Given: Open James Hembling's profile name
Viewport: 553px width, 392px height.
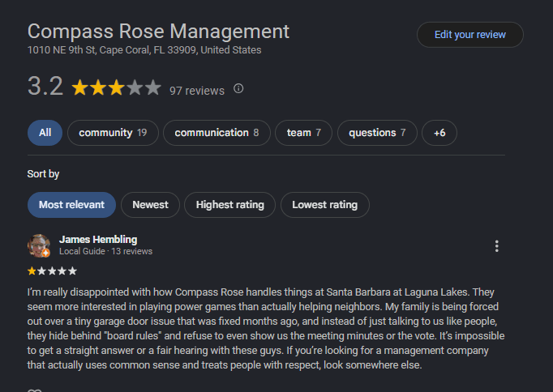Looking at the screenshot, I should click(98, 240).
